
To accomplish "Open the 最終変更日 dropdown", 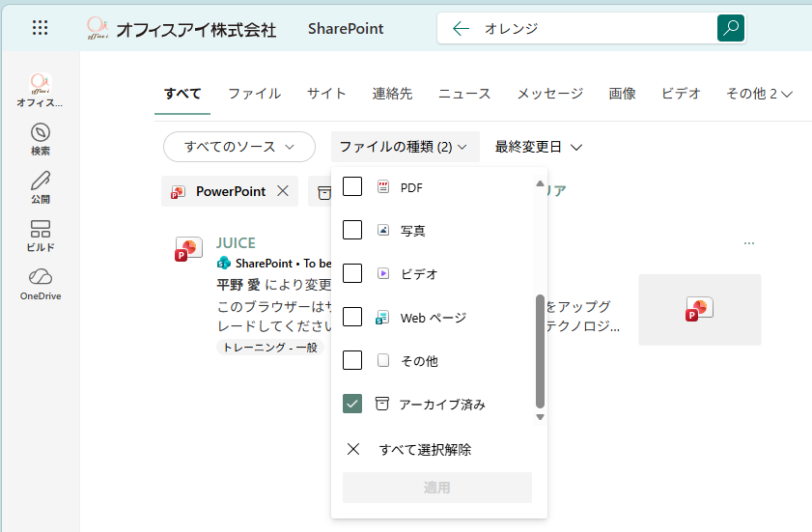I will (x=539, y=147).
